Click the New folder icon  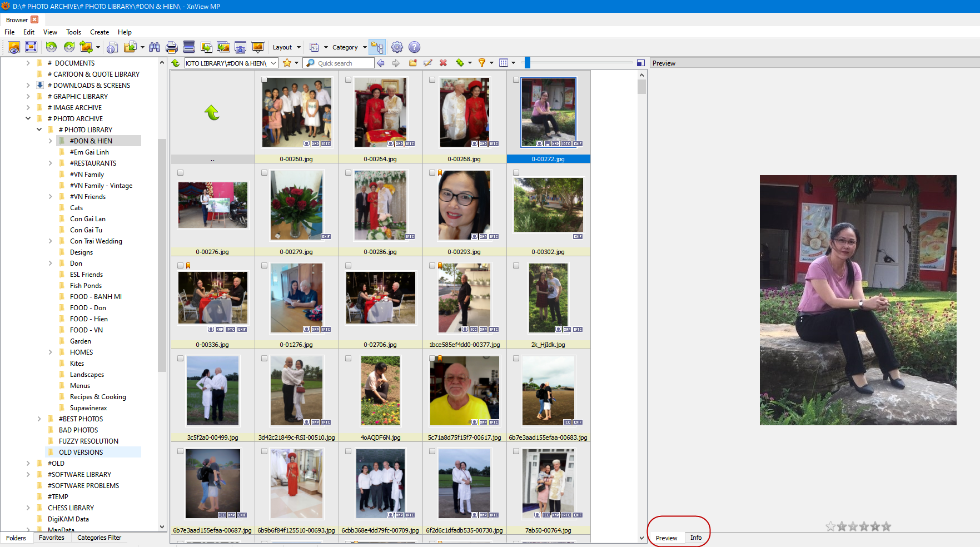point(412,63)
